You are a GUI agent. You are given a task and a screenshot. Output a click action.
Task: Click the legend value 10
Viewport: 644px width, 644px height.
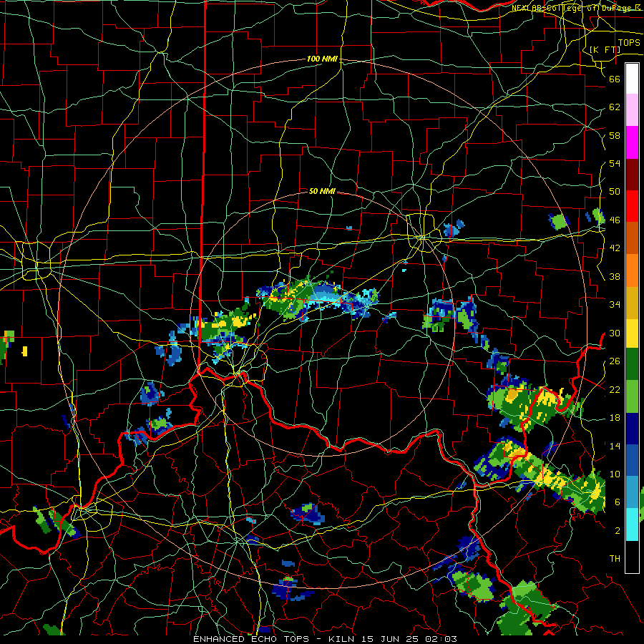(615, 474)
